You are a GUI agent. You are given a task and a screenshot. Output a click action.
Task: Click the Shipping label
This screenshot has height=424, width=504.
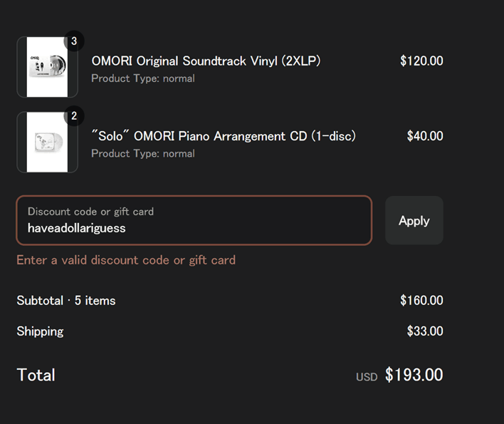click(40, 331)
